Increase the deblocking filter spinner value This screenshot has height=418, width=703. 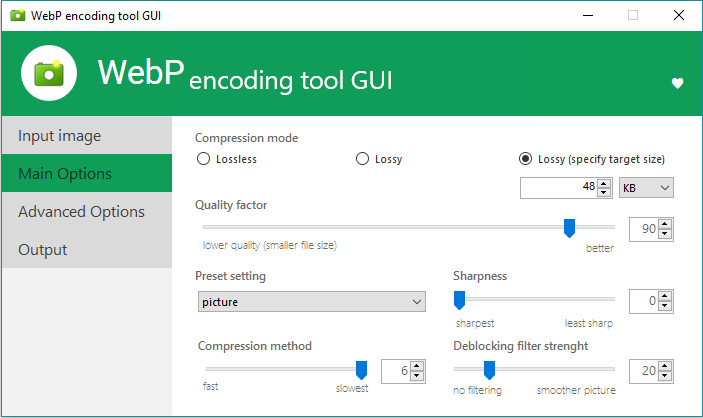point(665,366)
